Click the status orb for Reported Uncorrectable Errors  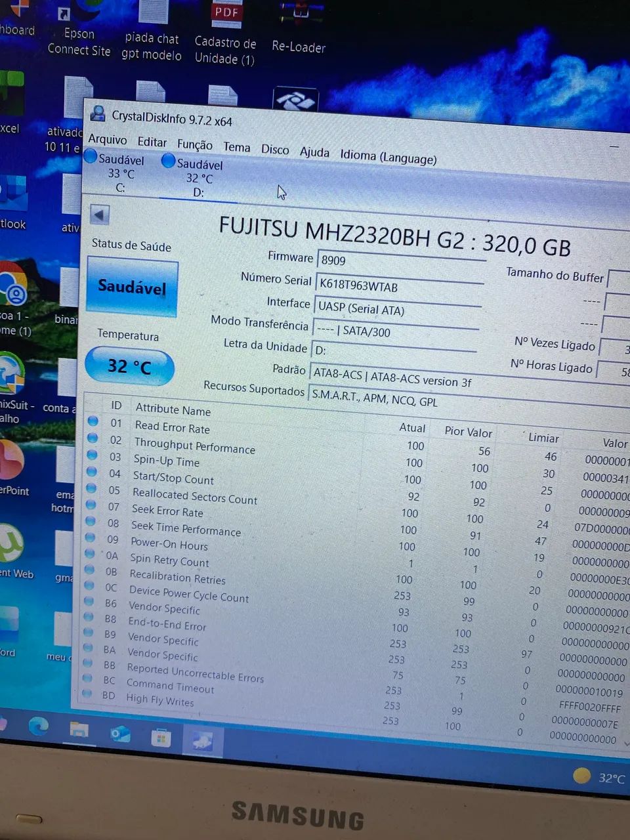coord(88,663)
